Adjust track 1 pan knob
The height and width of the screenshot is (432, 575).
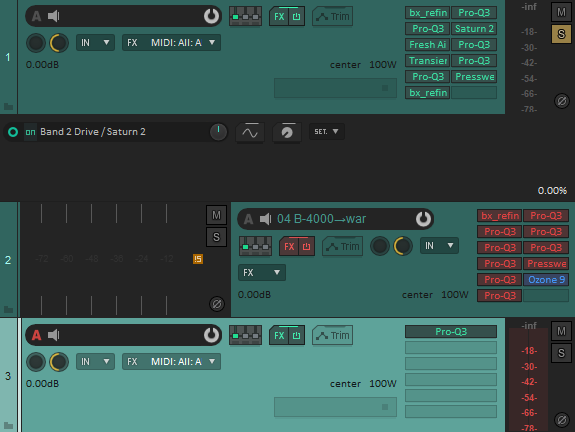[59, 43]
